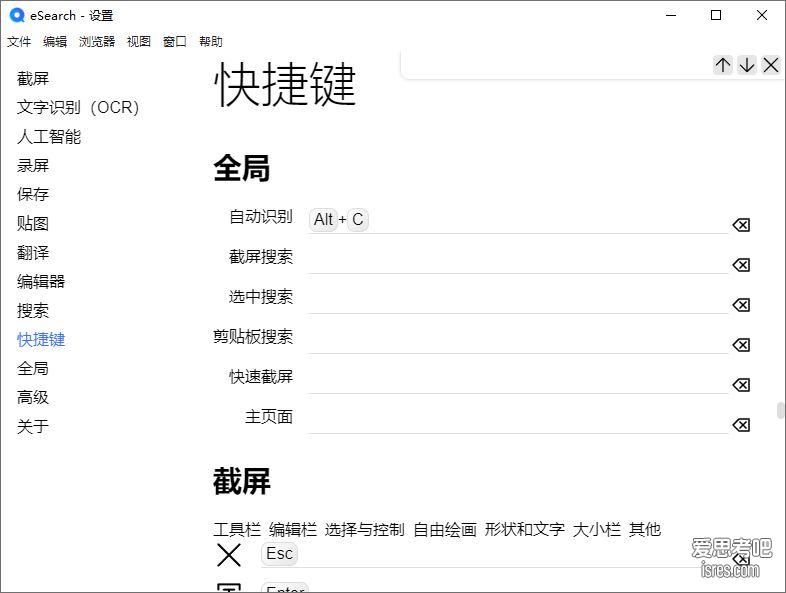This screenshot has height=593, width=786.
Task: Open 录屏 settings section
Action: [x=33, y=165]
